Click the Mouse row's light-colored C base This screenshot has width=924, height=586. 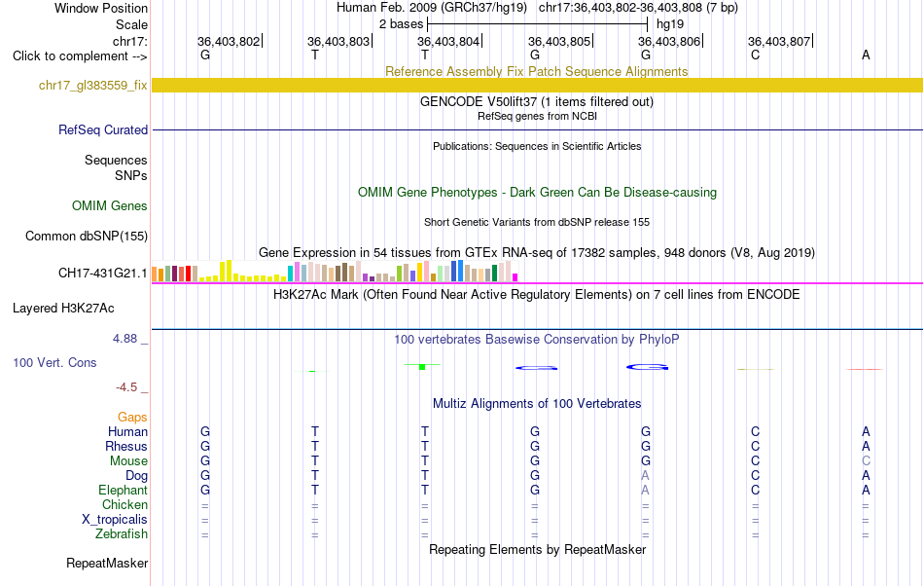(x=866, y=461)
